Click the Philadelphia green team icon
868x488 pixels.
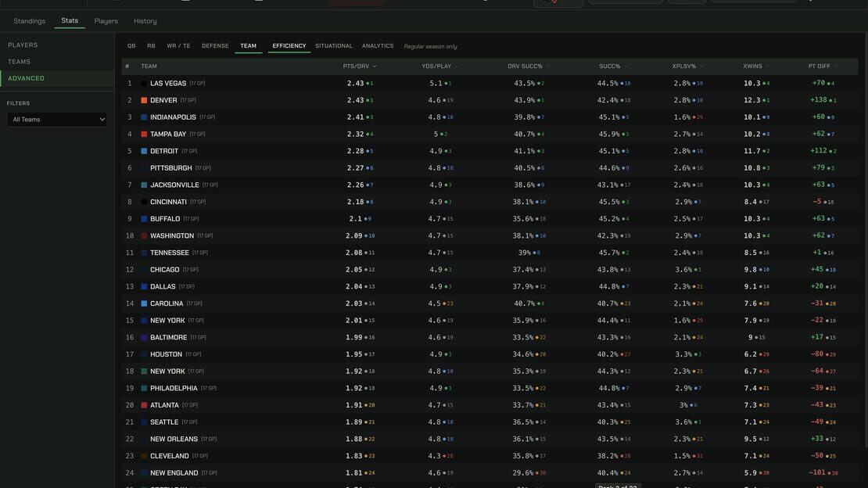pyautogui.click(x=144, y=389)
